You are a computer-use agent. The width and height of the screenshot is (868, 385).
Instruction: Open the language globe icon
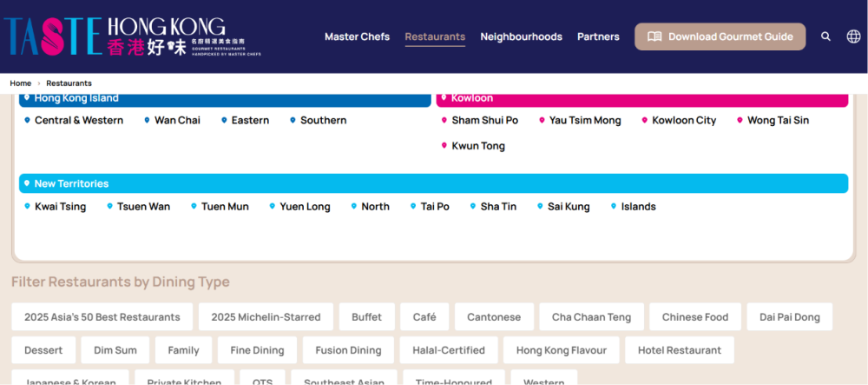pos(853,37)
